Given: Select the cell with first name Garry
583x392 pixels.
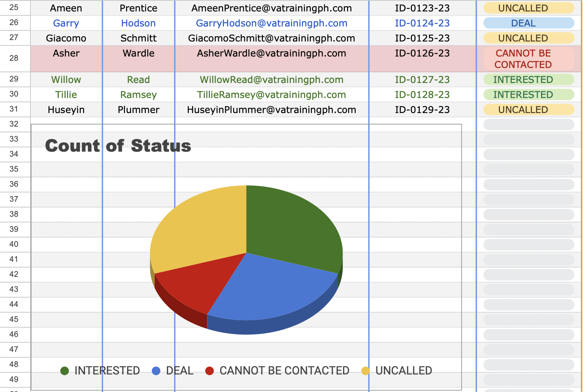Looking at the screenshot, I should (66, 23).
